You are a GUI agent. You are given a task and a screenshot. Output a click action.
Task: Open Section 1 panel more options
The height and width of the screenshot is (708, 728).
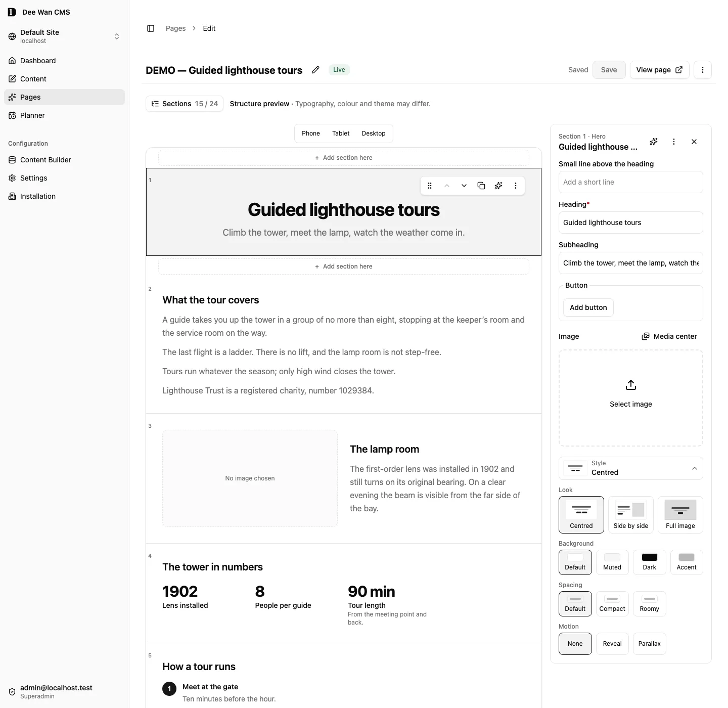pos(674,142)
